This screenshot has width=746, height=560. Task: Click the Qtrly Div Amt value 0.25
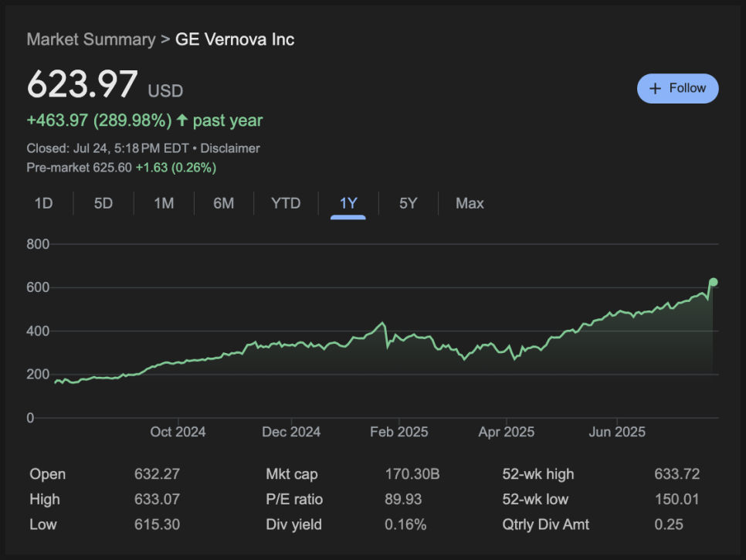669,524
